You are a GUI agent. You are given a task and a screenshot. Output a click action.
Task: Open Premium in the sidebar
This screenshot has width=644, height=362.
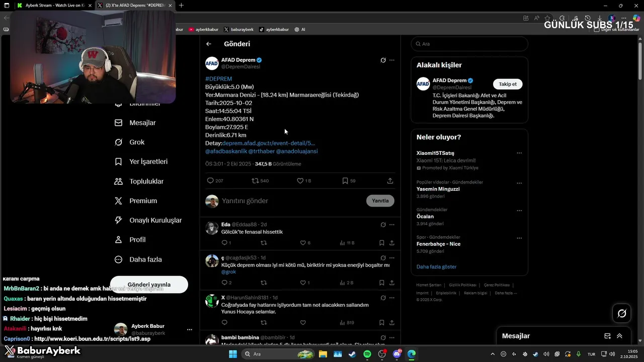(136, 201)
